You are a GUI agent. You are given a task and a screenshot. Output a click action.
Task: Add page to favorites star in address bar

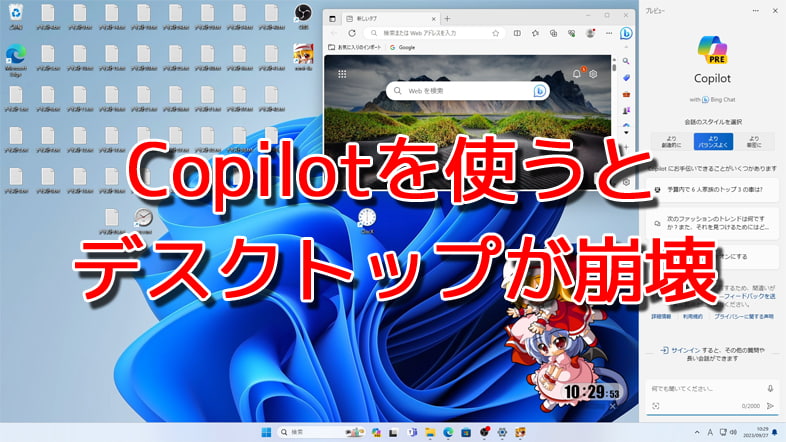(x=495, y=33)
